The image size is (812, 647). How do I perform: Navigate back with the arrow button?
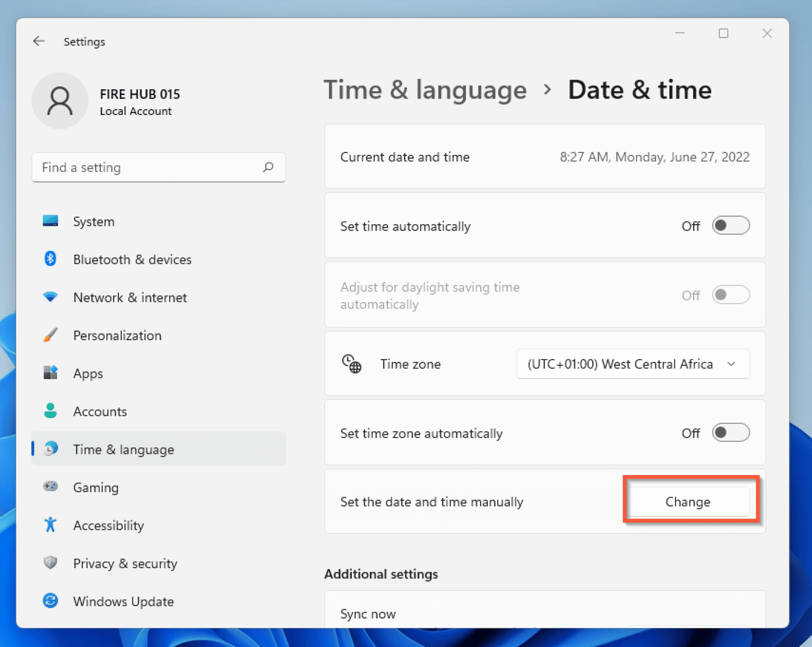pyautogui.click(x=38, y=41)
